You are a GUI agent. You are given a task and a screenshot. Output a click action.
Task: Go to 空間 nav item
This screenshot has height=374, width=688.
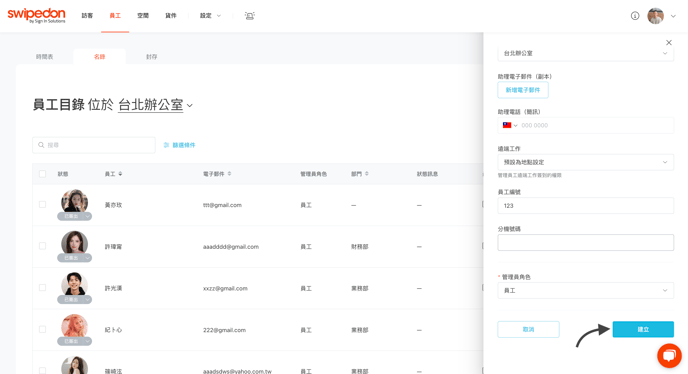point(143,16)
